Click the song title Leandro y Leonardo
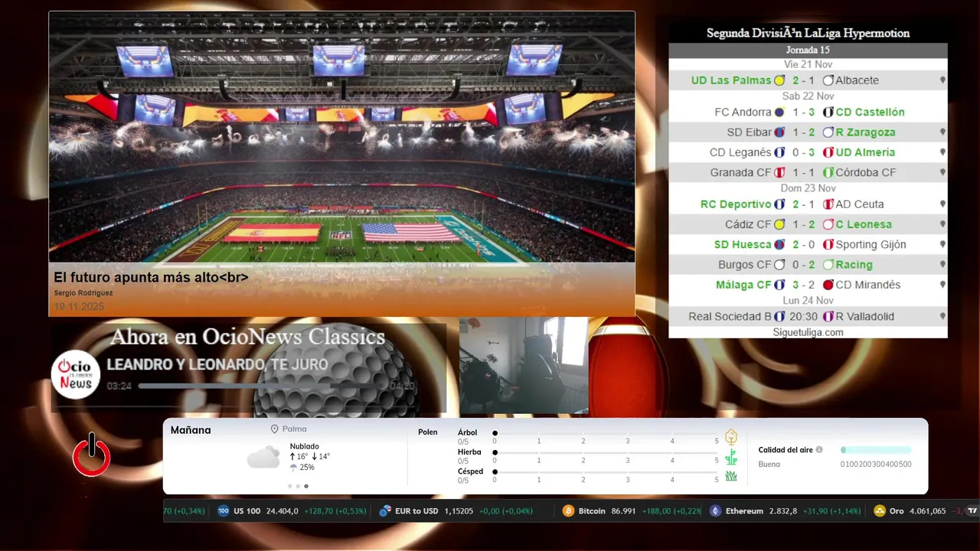Image resolution: width=980 pixels, height=551 pixels. (217, 365)
